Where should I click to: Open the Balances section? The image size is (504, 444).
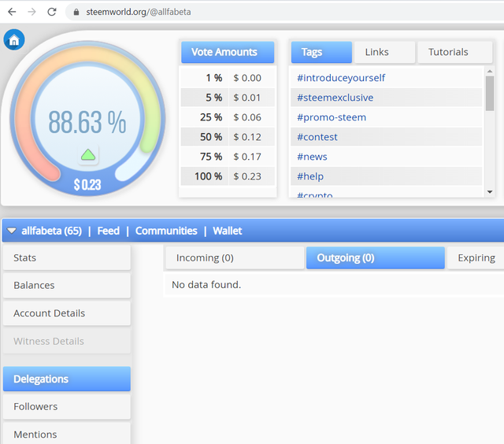[x=67, y=285]
